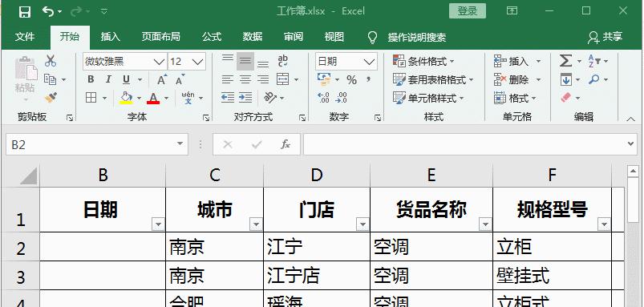Click the Percent style icon
This screenshot has width=644, height=307.
point(351,79)
